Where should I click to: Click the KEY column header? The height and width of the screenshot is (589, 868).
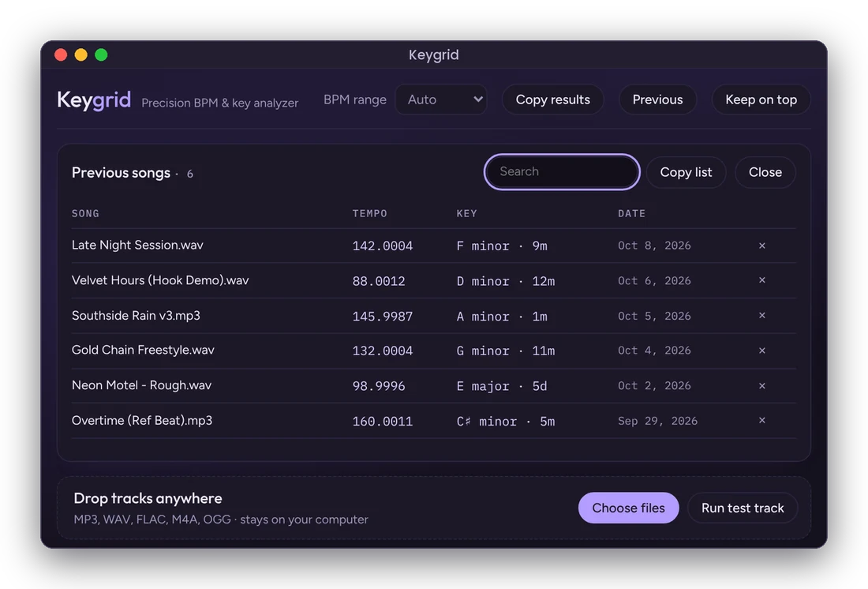[x=466, y=213]
